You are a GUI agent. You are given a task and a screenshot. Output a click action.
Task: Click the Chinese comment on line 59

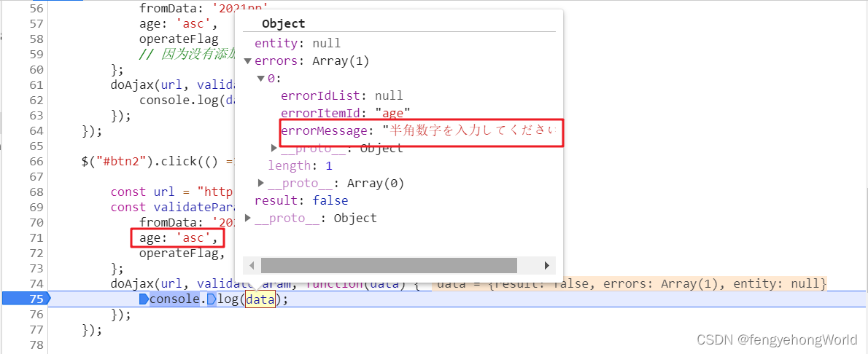[187, 54]
